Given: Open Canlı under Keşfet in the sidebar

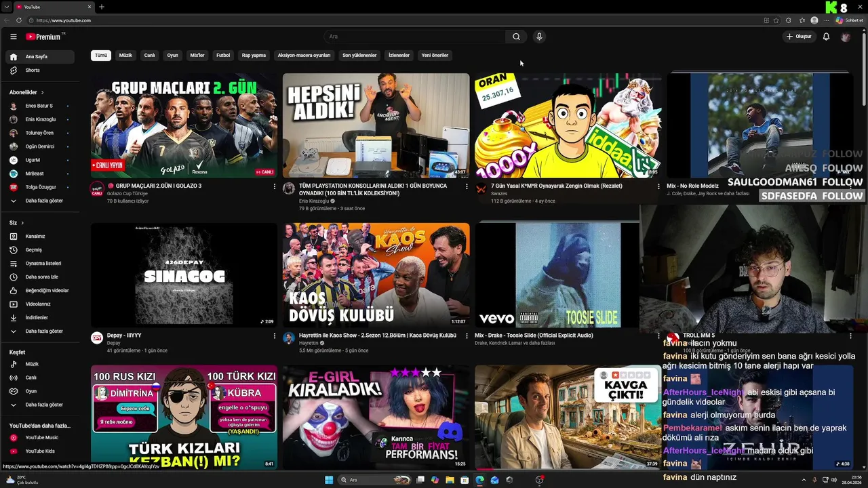Looking at the screenshot, I should click(x=40, y=378).
